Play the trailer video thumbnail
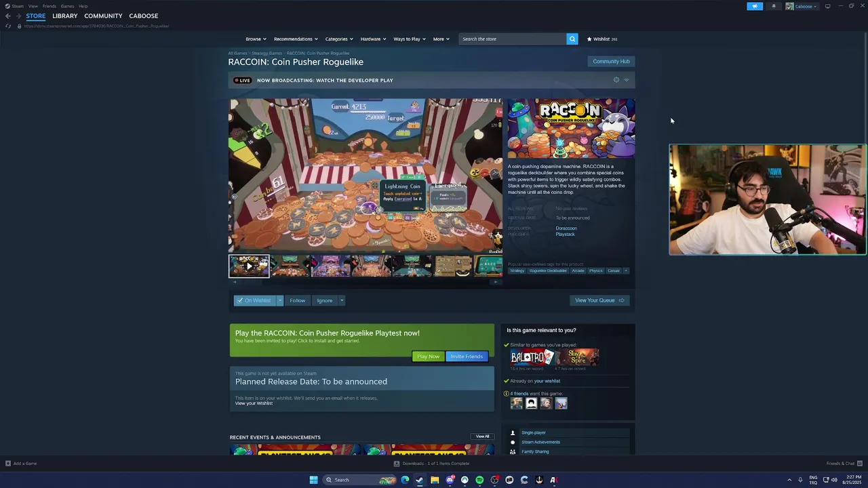Screen dimensions: 868x488 249,266
